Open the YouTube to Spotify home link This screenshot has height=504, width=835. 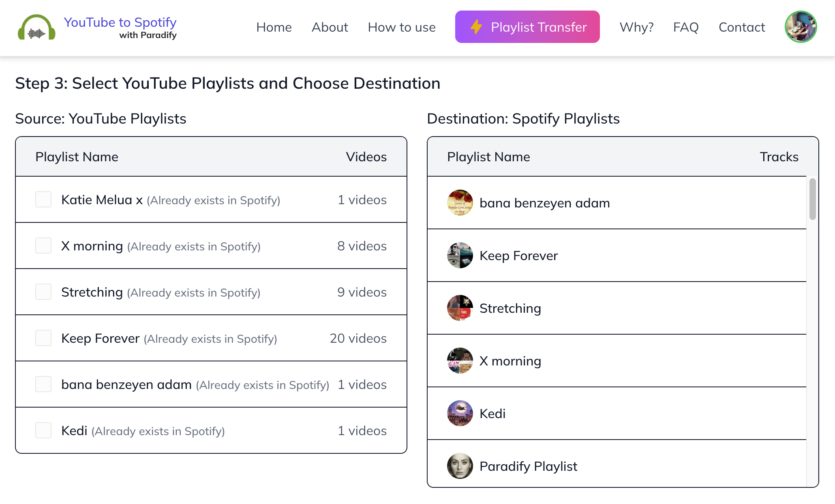coord(120,22)
